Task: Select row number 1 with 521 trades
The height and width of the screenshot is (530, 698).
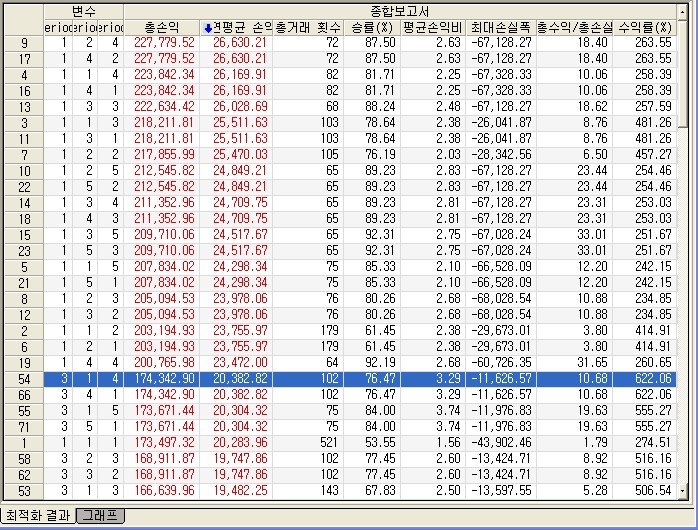Action: click(23, 443)
